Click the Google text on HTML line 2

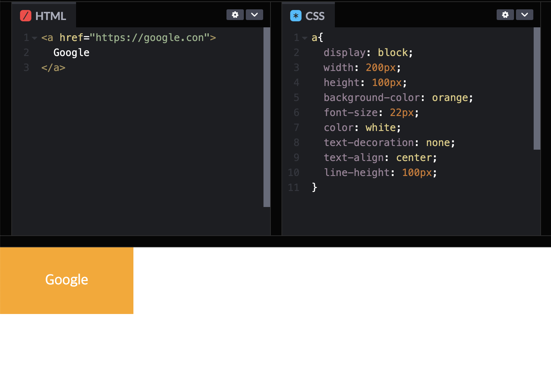pos(71,53)
